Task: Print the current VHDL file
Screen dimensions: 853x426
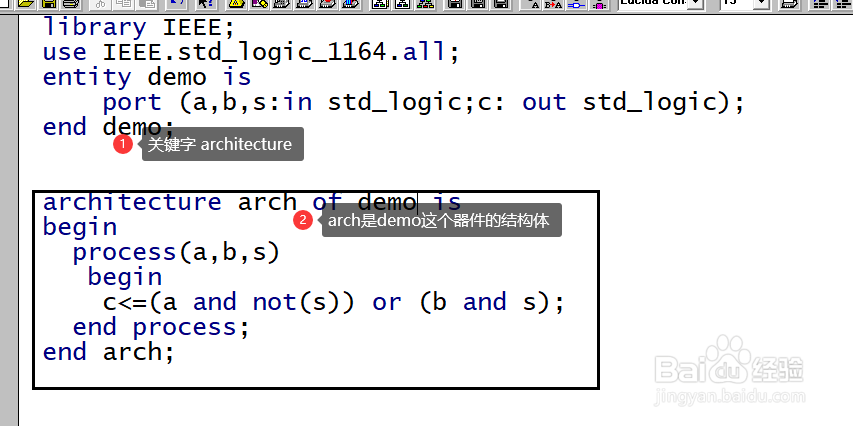Action: click(x=71, y=4)
